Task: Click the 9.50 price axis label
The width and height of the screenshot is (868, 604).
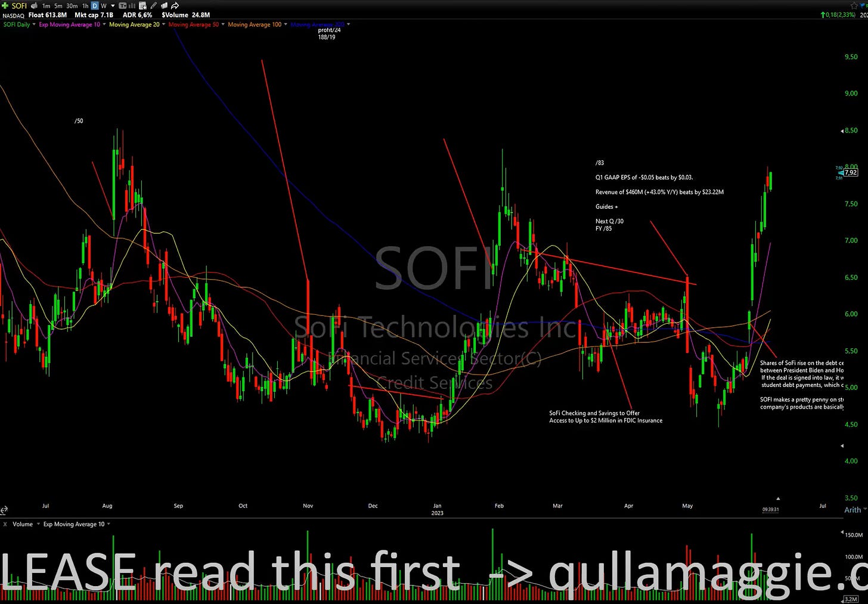Action: (x=851, y=57)
